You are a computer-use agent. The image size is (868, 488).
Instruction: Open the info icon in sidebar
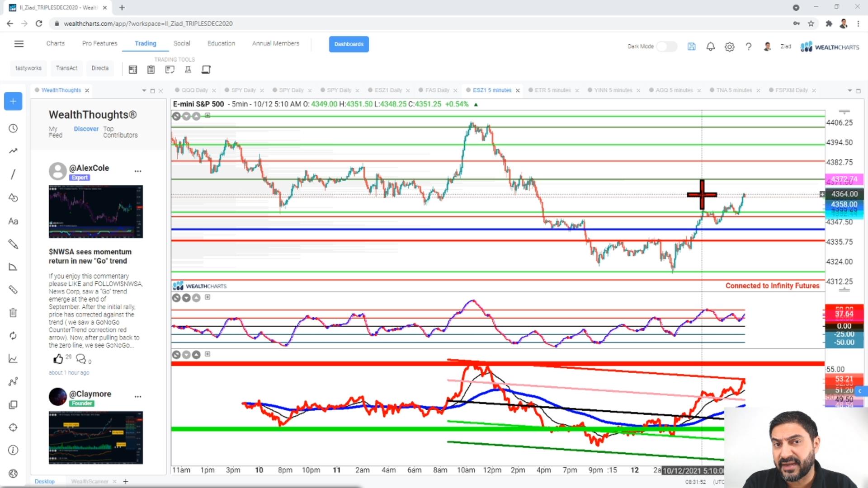point(13,450)
